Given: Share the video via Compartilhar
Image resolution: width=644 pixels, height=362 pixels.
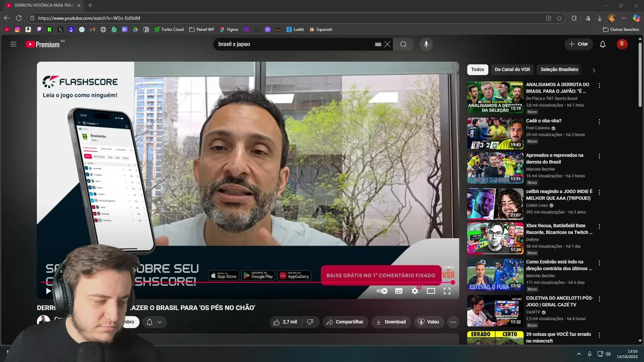Looking at the screenshot, I should point(345,322).
